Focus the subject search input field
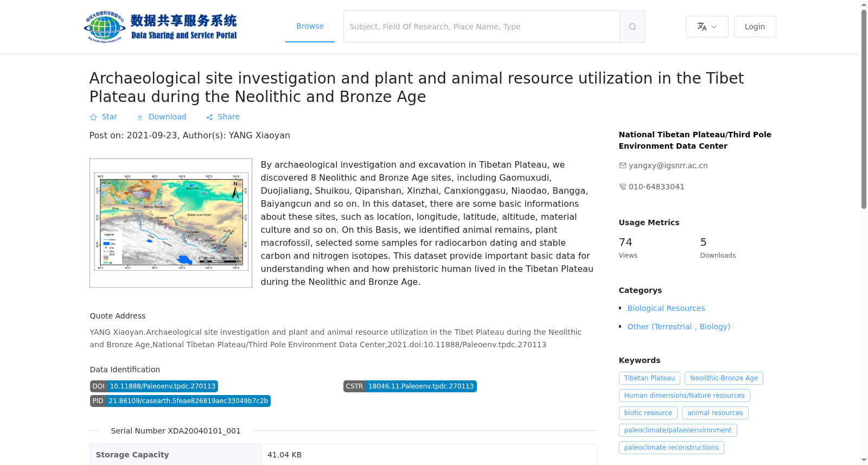Image resolution: width=868 pixels, height=465 pixels. pyautogui.click(x=481, y=27)
